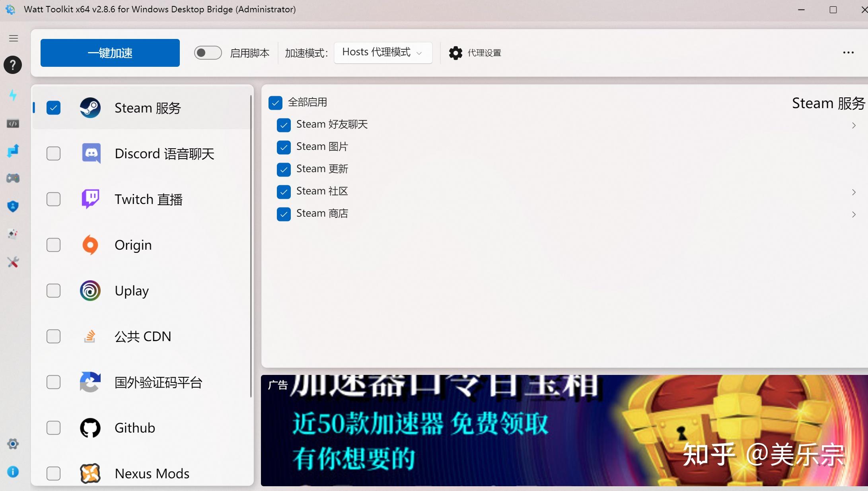
Task: Open the debug tools wrench panel
Action: [x=13, y=262]
